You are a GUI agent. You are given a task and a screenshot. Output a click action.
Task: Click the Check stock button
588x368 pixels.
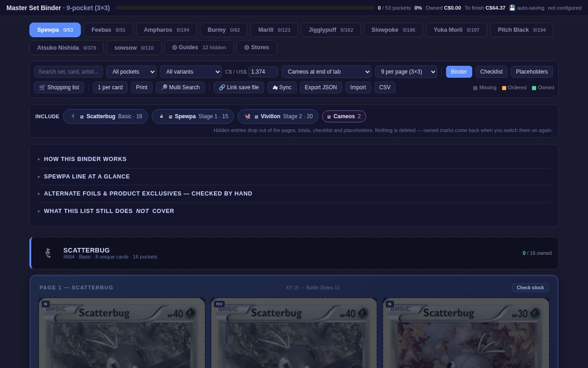click(x=530, y=287)
